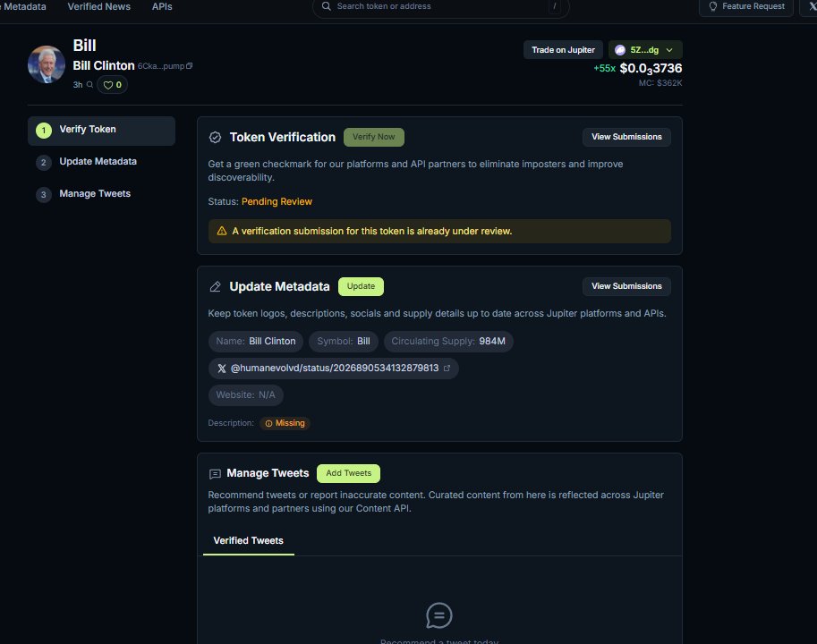
Task: Click the MC: $362K market cap text
Action: (x=660, y=83)
